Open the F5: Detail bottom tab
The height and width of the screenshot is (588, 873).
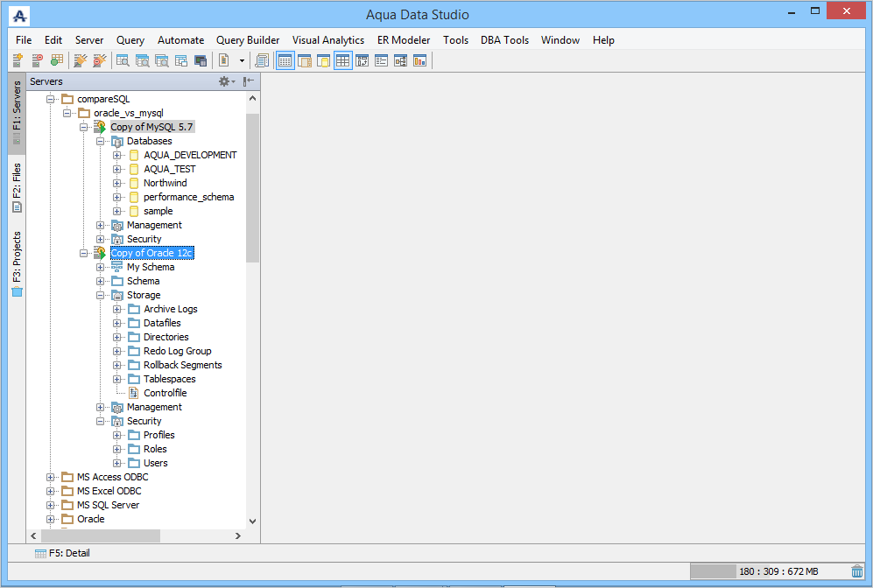pyautogui.click(x=62, y=553)
